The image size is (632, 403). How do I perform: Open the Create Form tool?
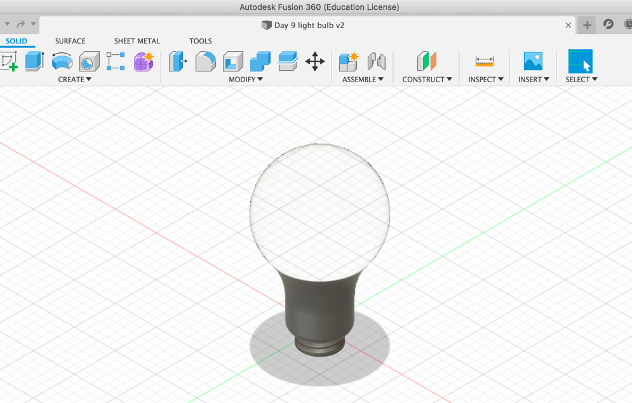coord(144,62)
